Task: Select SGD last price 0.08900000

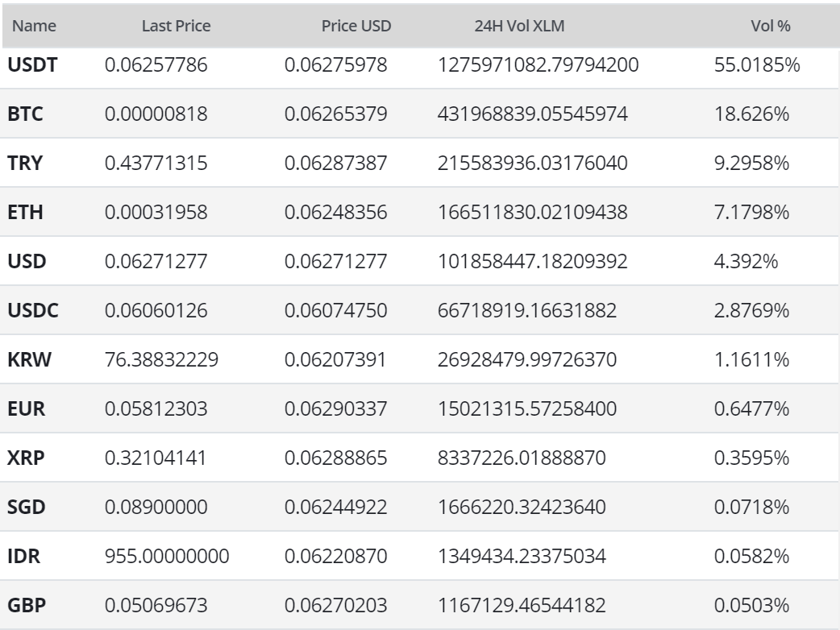Action: tap(156, 507)
